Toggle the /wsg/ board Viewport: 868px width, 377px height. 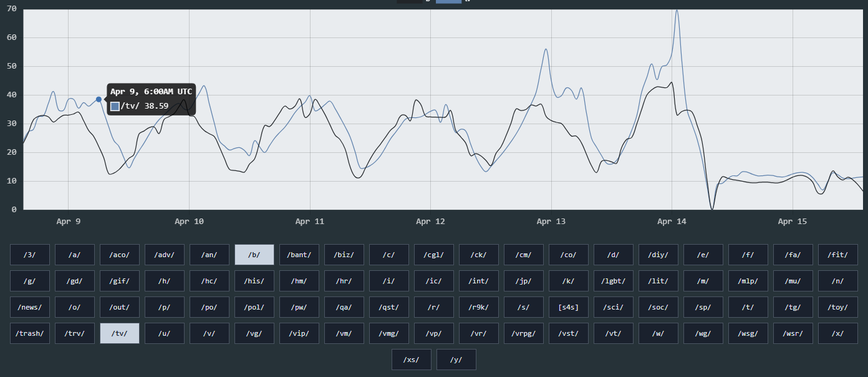point(748,333)
